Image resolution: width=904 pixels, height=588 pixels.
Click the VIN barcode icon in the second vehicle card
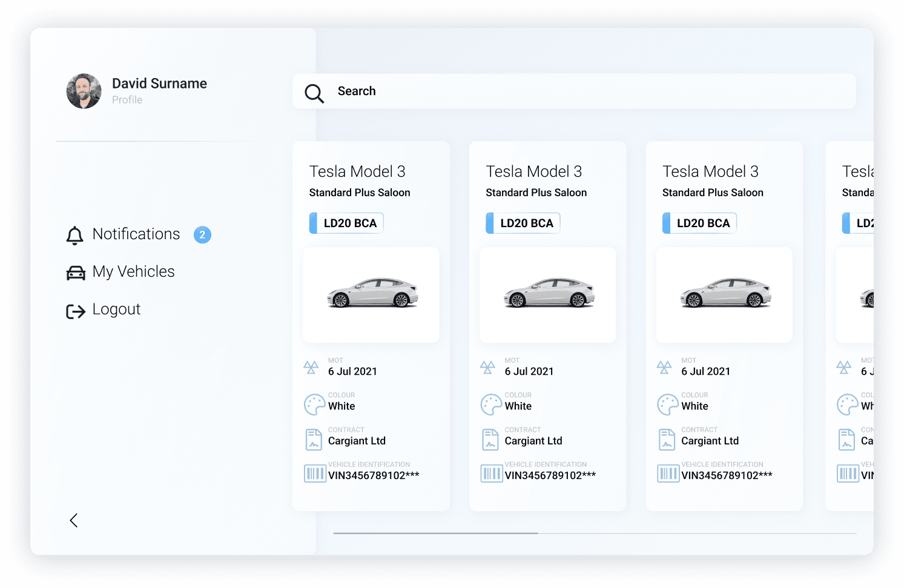click(x=492, y=474)
